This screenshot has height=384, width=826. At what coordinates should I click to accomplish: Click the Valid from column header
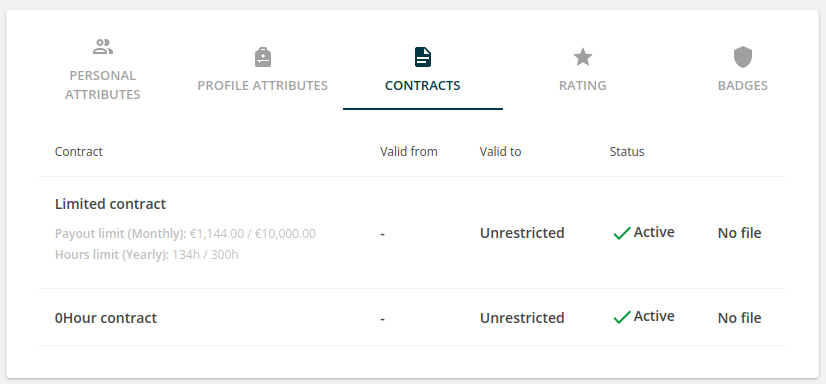coord(409,152)
